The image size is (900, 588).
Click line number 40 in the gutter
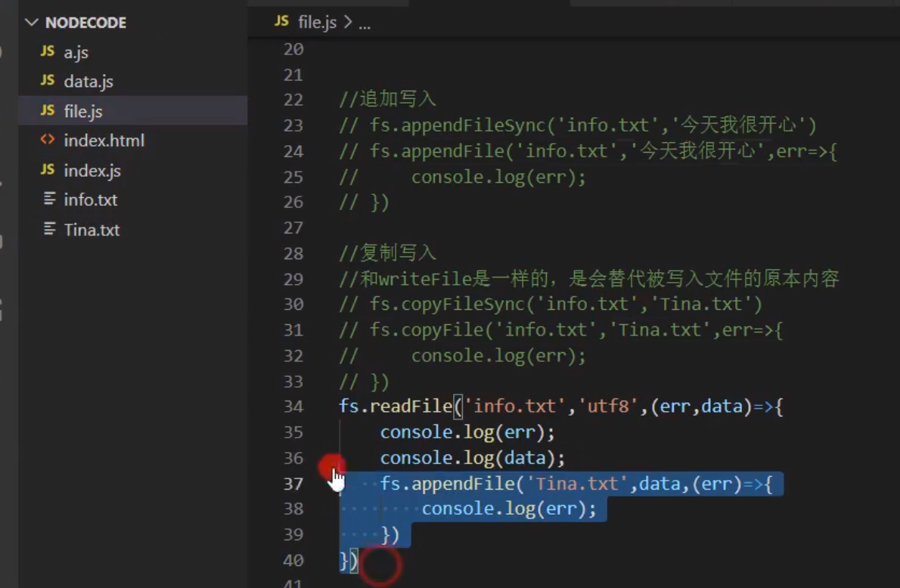(293, 561)
